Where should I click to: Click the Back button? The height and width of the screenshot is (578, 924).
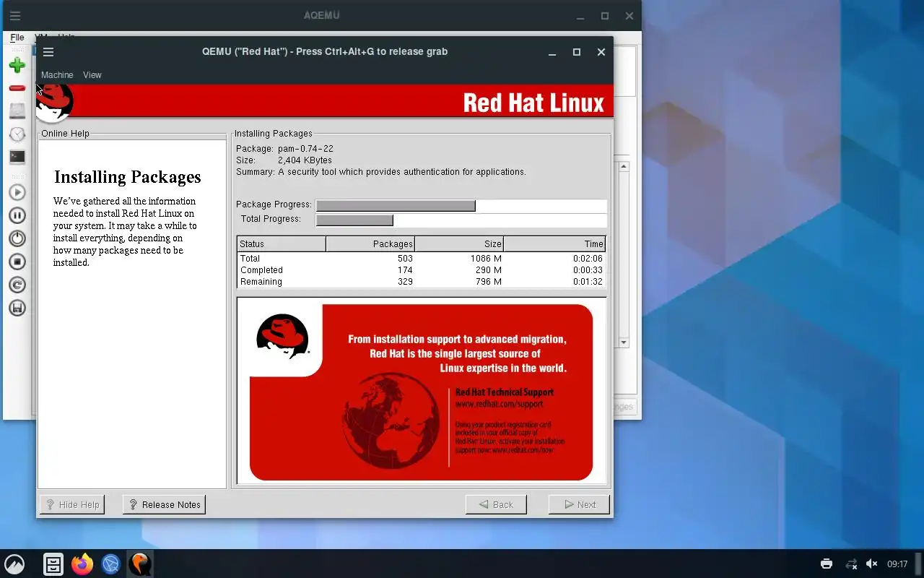(496, 504)
